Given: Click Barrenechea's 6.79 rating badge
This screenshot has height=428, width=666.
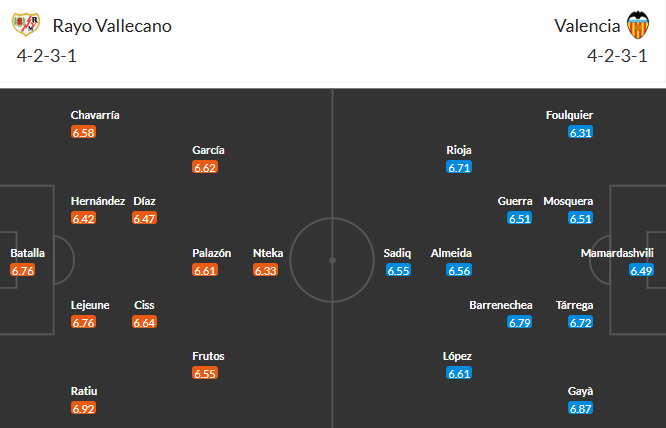Looking at the screenshot, I should (x=520, y=322).
